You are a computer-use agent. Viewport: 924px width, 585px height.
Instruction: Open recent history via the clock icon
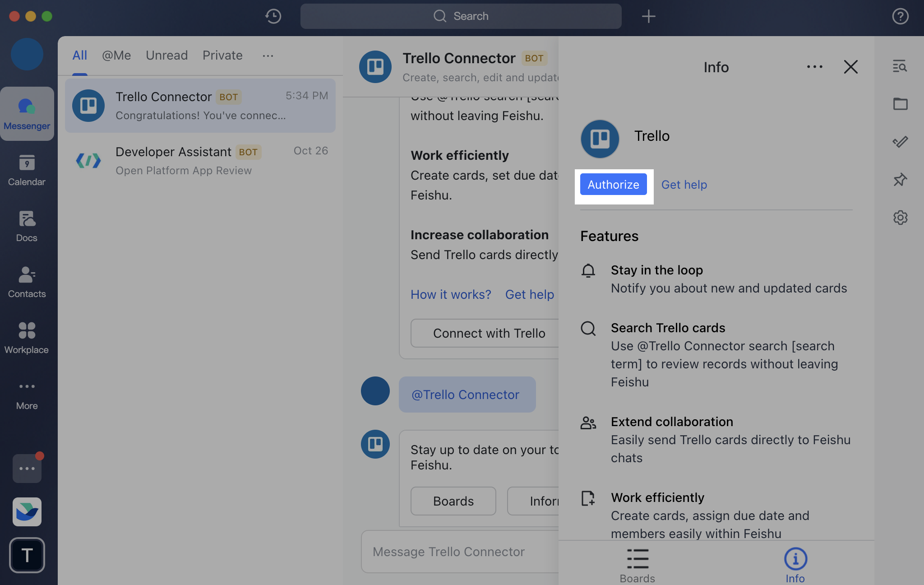tap(273, 16)
